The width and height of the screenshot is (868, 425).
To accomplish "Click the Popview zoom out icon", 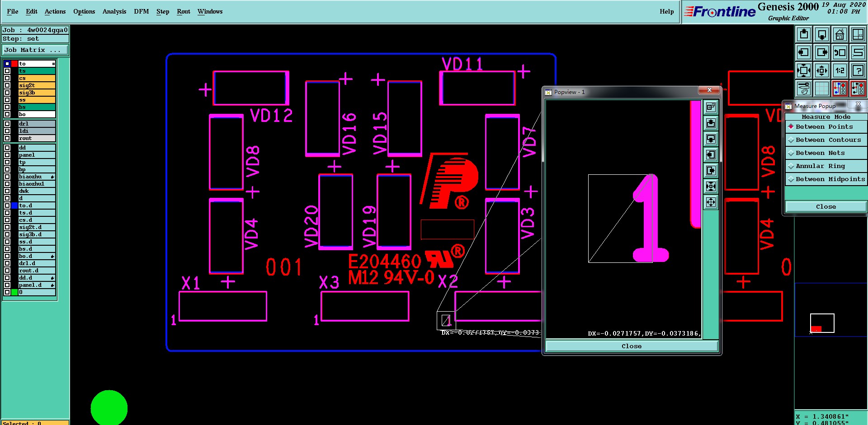I will (711, 202).
